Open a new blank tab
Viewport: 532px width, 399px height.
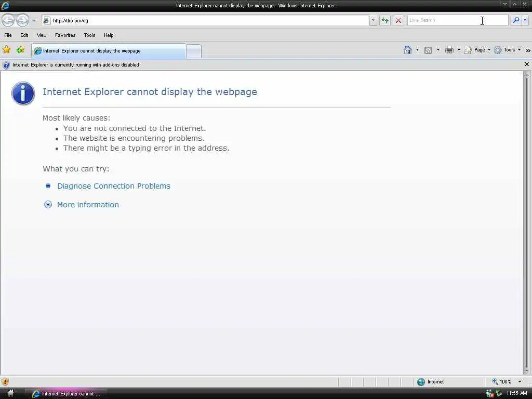[x=194, y=51]
